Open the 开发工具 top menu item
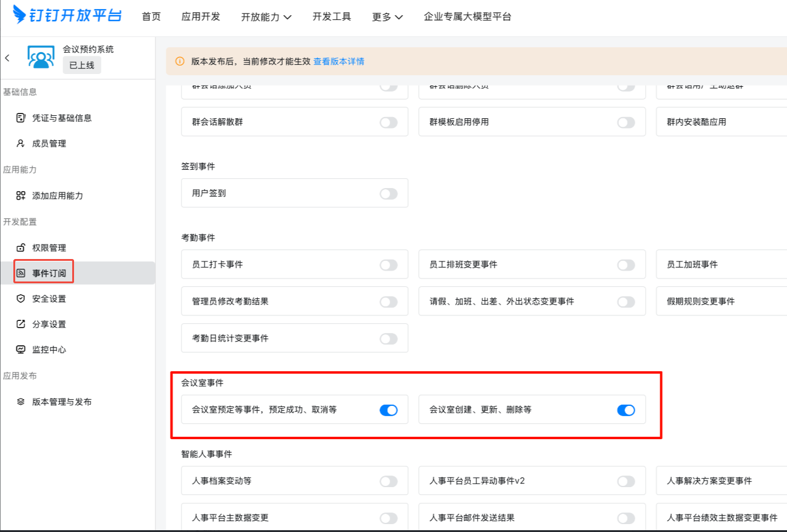 click(x=332, y=17)
